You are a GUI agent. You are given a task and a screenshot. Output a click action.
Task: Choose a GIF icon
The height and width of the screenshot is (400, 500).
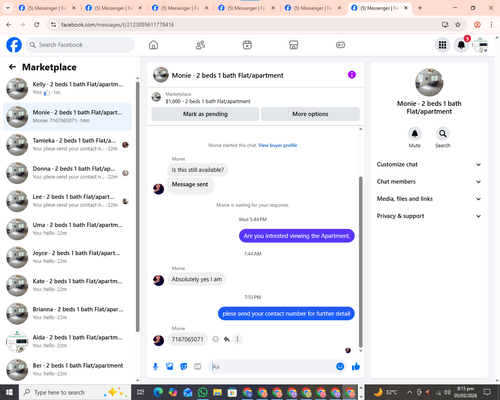(198, 367)
